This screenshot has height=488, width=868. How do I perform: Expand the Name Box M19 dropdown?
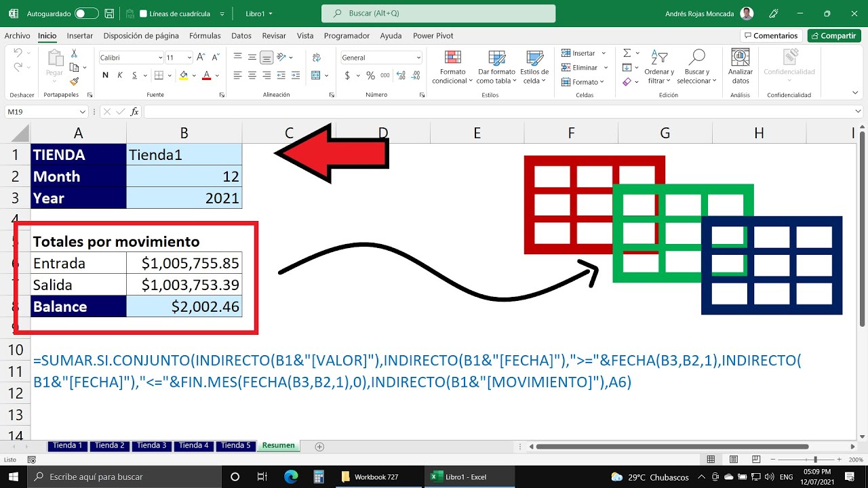[x=83, y=112]
